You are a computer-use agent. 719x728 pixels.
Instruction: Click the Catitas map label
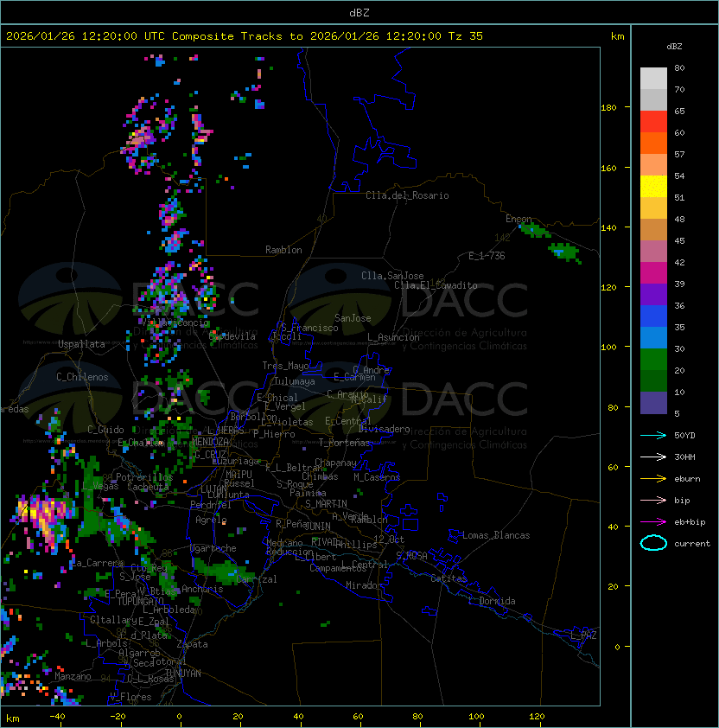coord(449,578)
